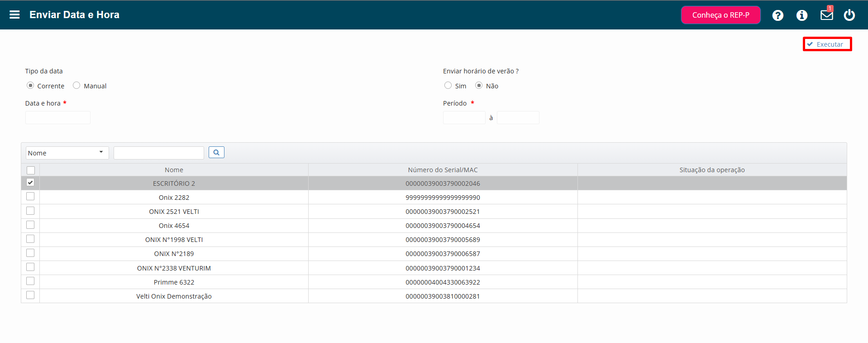This screenshot has width=868, height=343.
Task: Focus the search text box beside Nome
Action: click(159, 153)
